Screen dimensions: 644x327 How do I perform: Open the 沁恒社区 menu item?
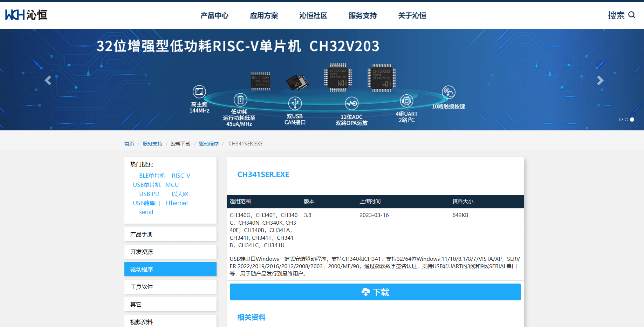coord(313,15)
